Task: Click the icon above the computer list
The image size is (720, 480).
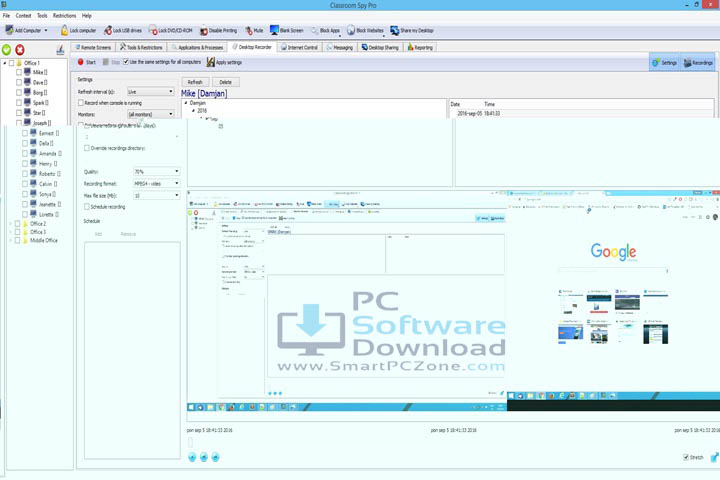Action: (x=60, y=49)
